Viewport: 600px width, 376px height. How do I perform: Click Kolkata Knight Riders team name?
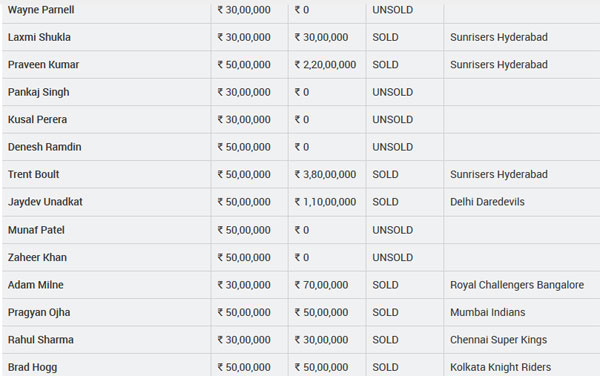(x=501, y=367)
